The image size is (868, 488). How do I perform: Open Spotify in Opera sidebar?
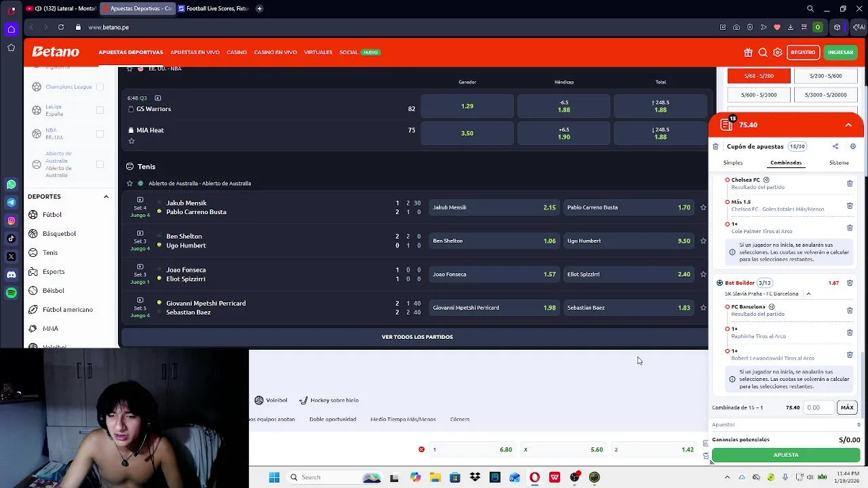click(12, 293)
